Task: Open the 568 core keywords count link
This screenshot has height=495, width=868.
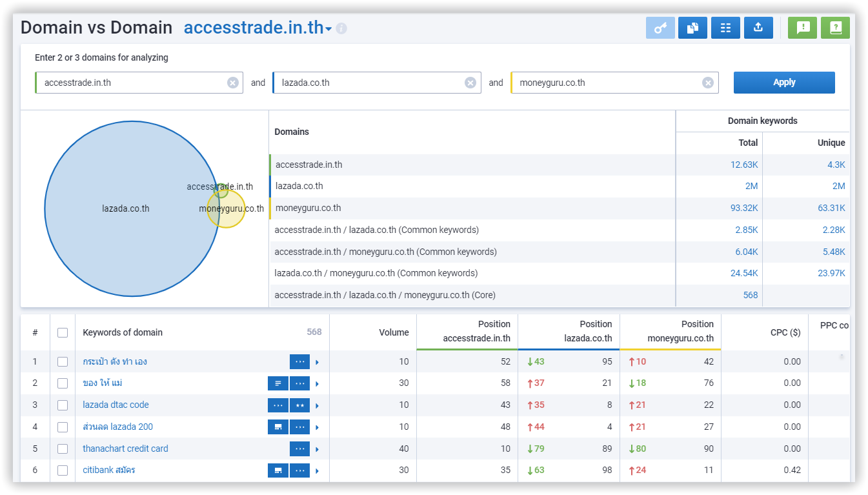Action: [750, 295]
